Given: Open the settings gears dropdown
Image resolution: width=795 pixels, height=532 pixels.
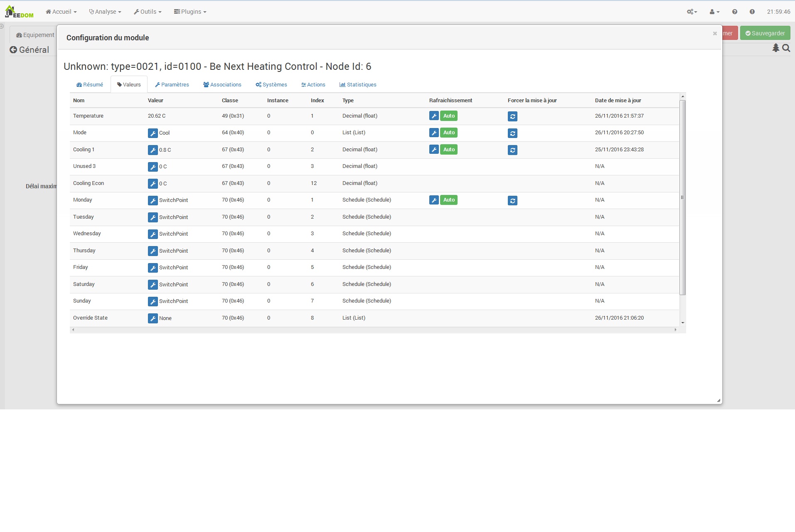Looking at the screenshot, I should [692, 12].
